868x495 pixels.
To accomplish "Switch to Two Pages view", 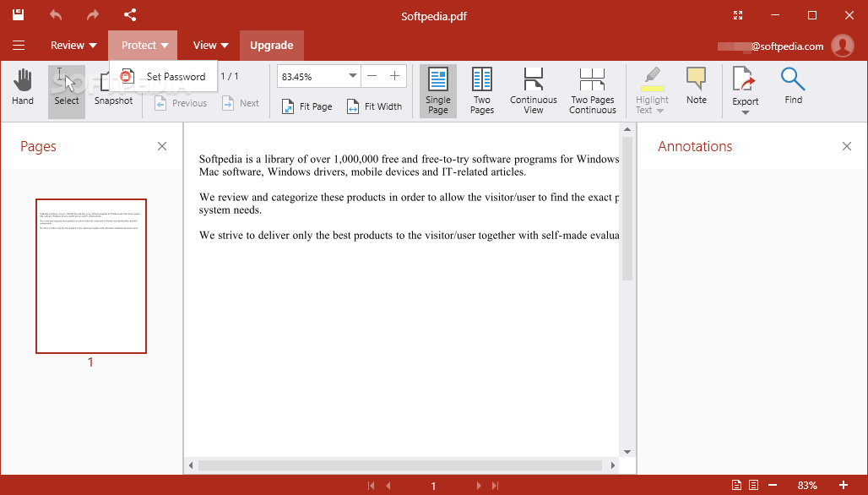I will 482,90.
